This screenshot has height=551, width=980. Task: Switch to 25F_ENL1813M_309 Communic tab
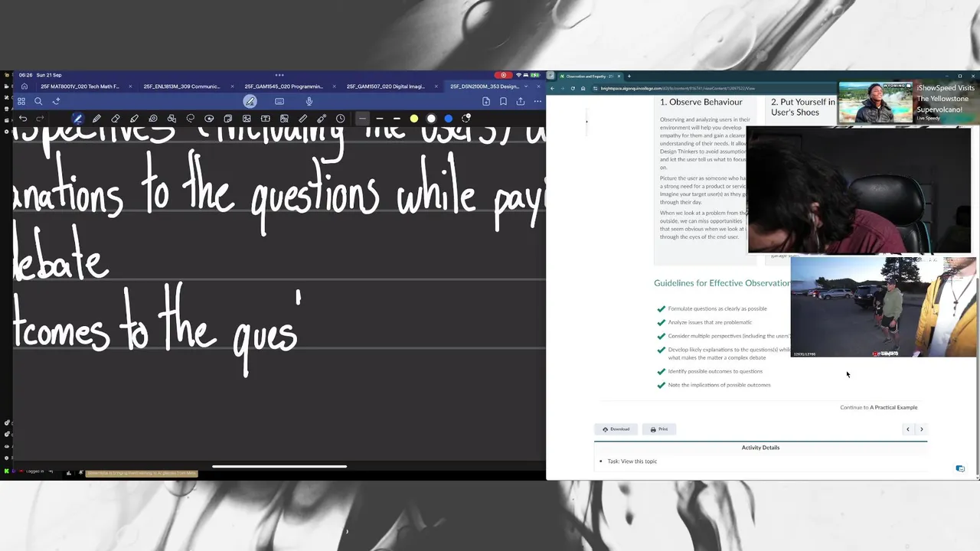pyautogui.click(x=181, y=86)
